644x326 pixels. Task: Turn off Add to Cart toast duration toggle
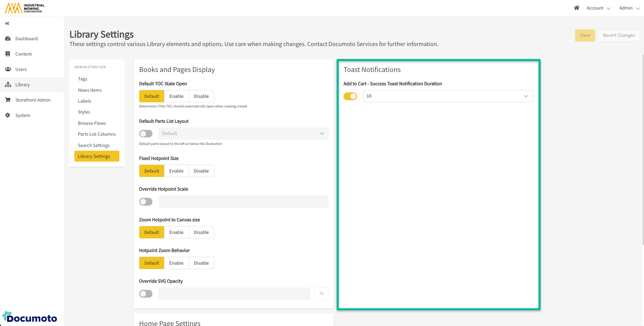pyautogui.click(x=350, y=96)
